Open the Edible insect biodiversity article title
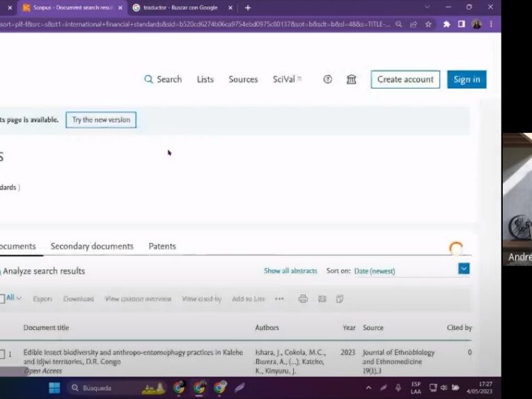 pos(133,357)
